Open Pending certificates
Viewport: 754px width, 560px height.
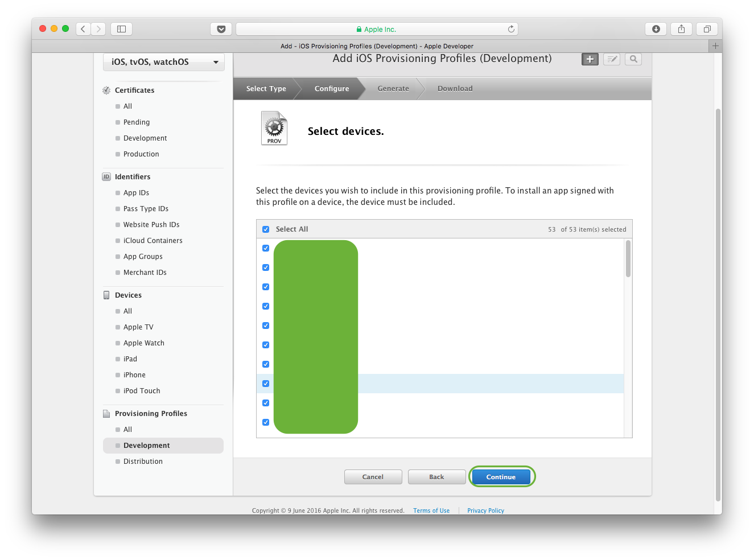[x=137, y=122]
